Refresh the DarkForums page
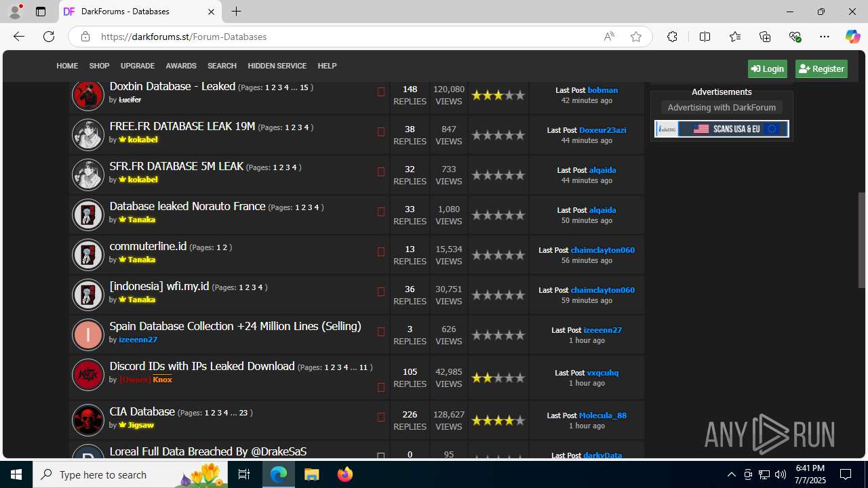The image size is (868, 488). 49,37
